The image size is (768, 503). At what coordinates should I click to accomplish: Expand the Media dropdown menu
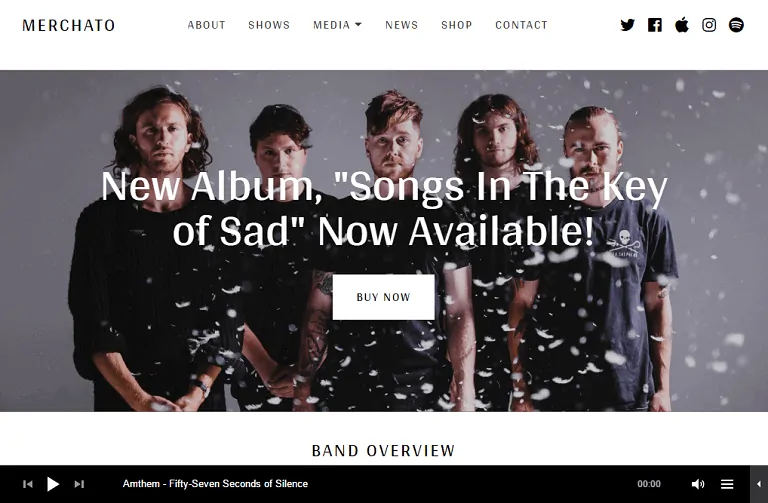click(337, 25)
